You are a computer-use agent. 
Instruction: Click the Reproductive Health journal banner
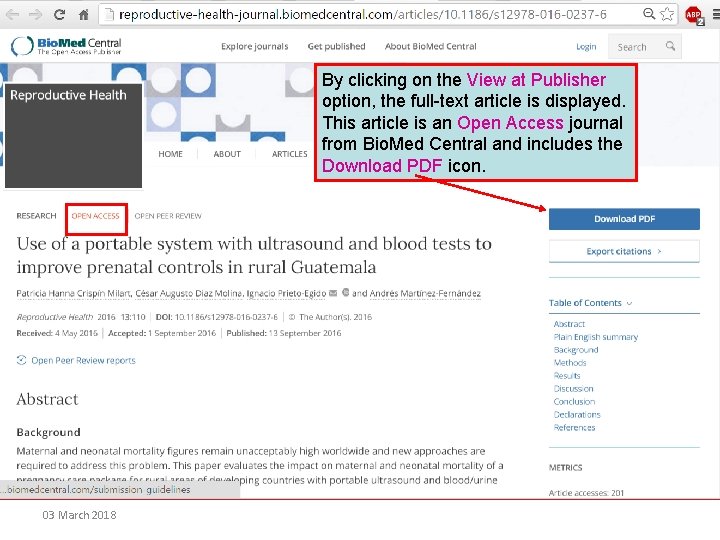(73, 135)
